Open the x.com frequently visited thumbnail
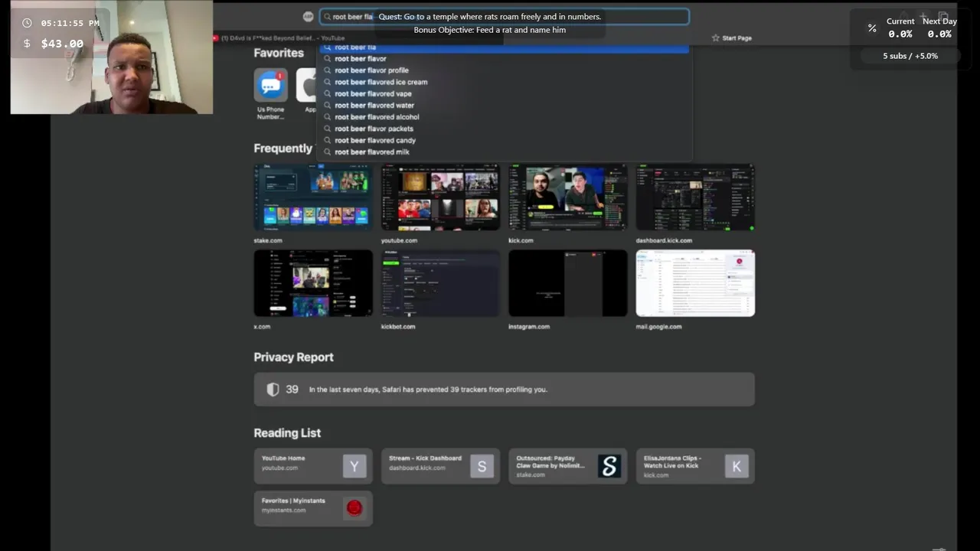980x551 pixels. coord(313,283)
